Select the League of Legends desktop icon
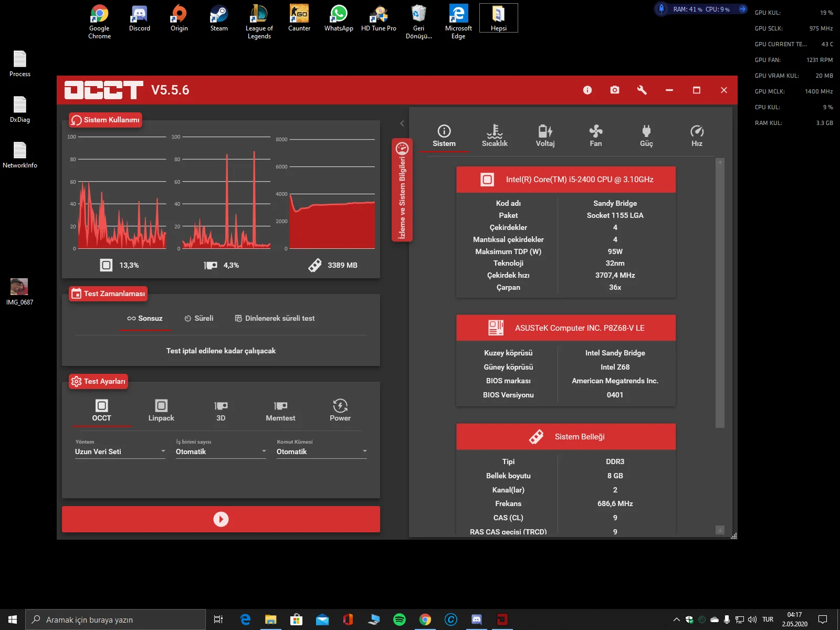Viewport: 840px width, 630px height. (x=259, y=22)
